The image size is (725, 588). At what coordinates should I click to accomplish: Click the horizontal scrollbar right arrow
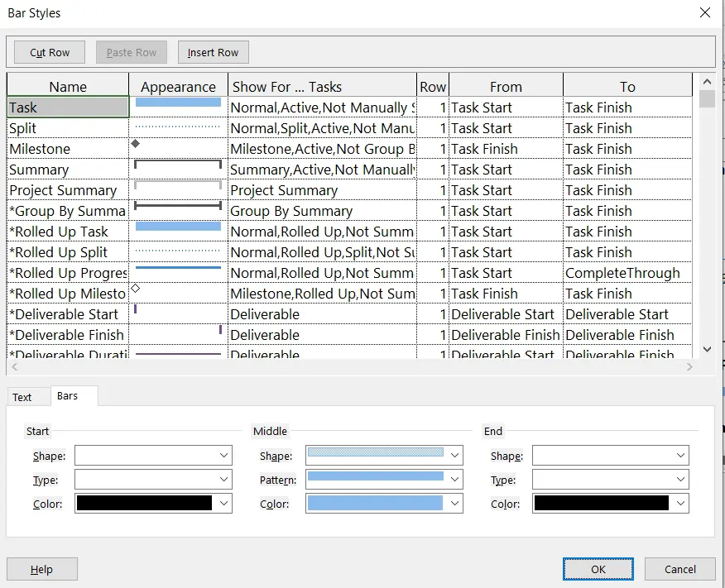(689, 366)
